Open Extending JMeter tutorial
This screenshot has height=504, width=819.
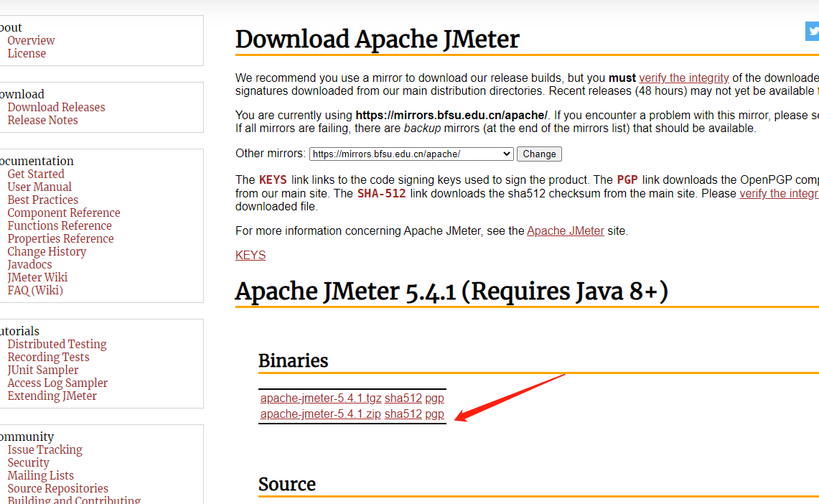52,396
